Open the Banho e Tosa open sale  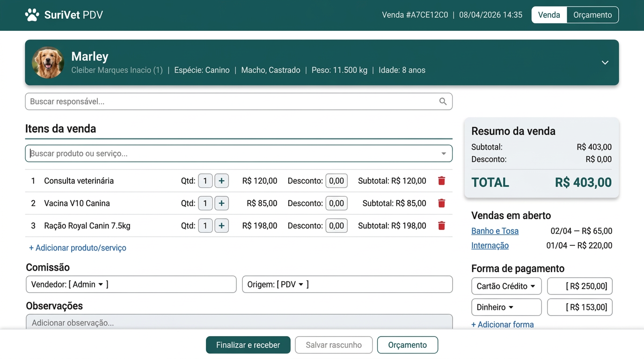click(x=495, y=231)
